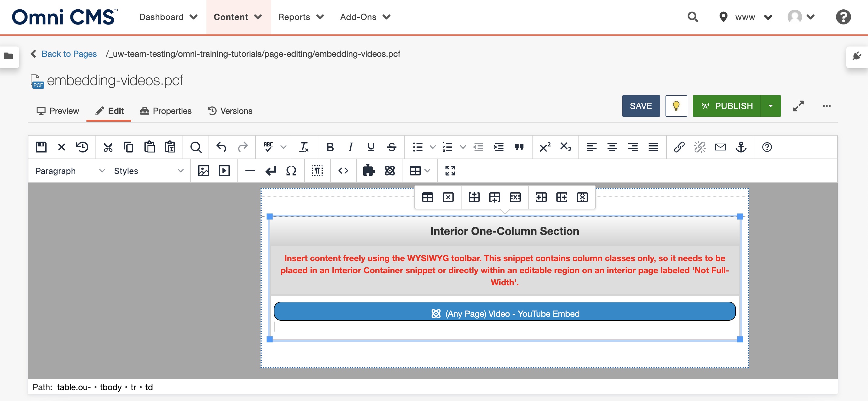Select the Source Code view icon
Viewport: 868px width, 401px height.
343,170
